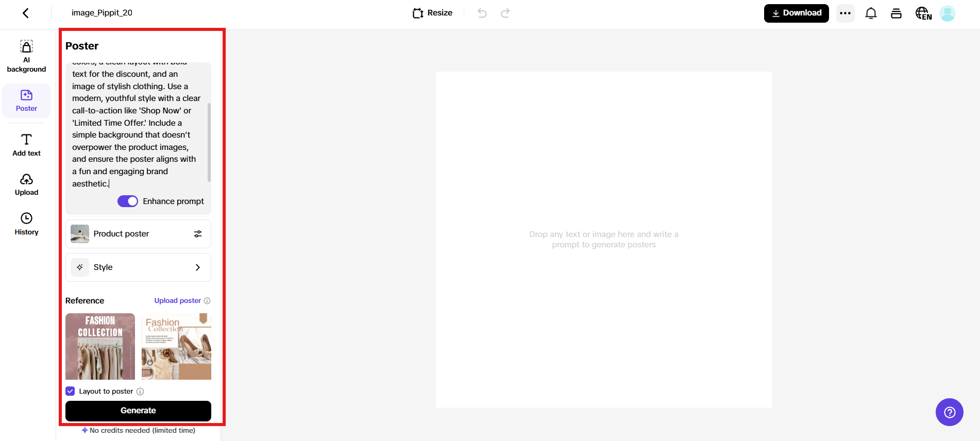Click the Generate button
Viewport: 980px width, 441px height.
pyautogui.click(x=138, y=411)
